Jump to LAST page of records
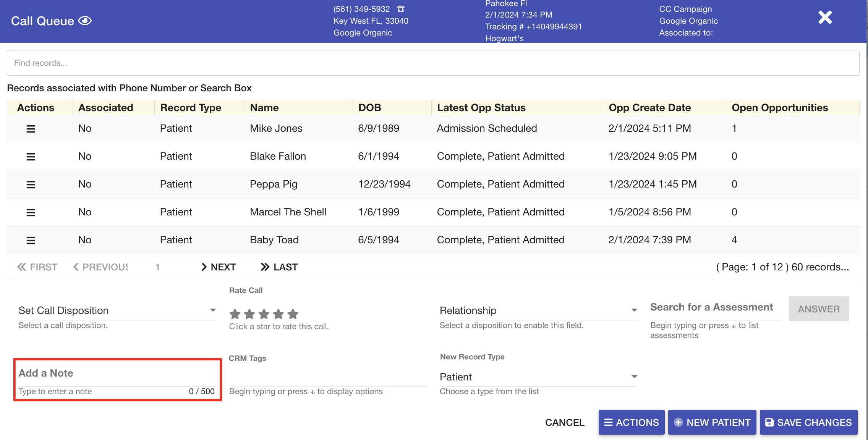The image size is (868, 440). (x=279, y=267)
